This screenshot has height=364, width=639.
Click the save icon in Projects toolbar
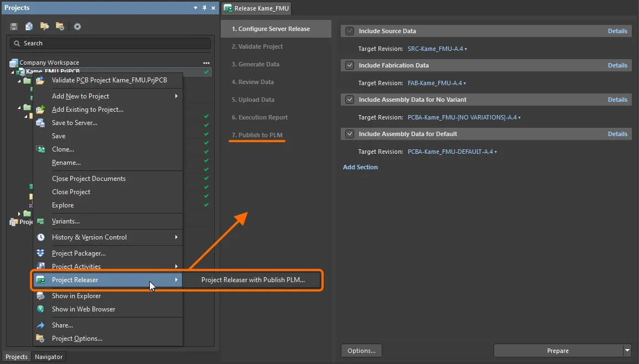(14, 27)
